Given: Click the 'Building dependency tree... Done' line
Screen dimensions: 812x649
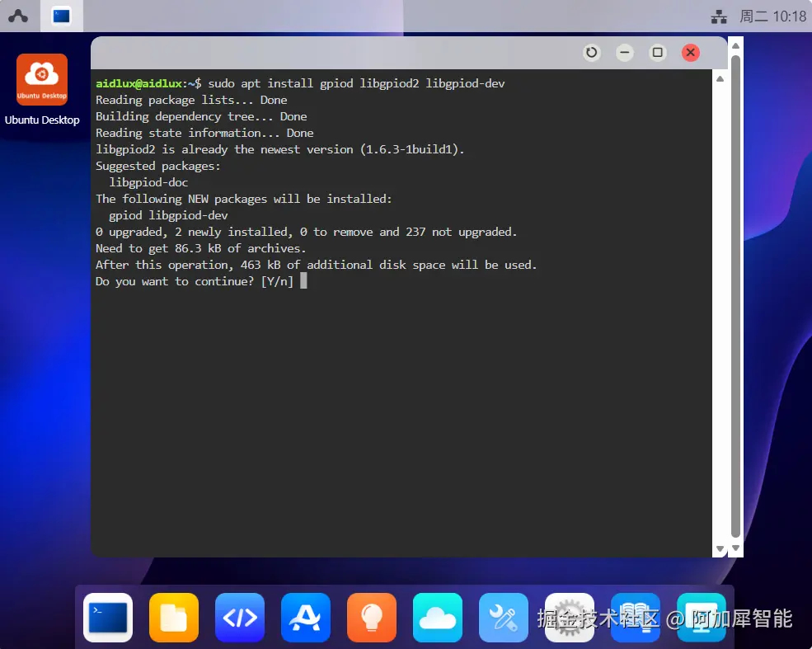Looking at the screenshot, I should tap(201, 116).
